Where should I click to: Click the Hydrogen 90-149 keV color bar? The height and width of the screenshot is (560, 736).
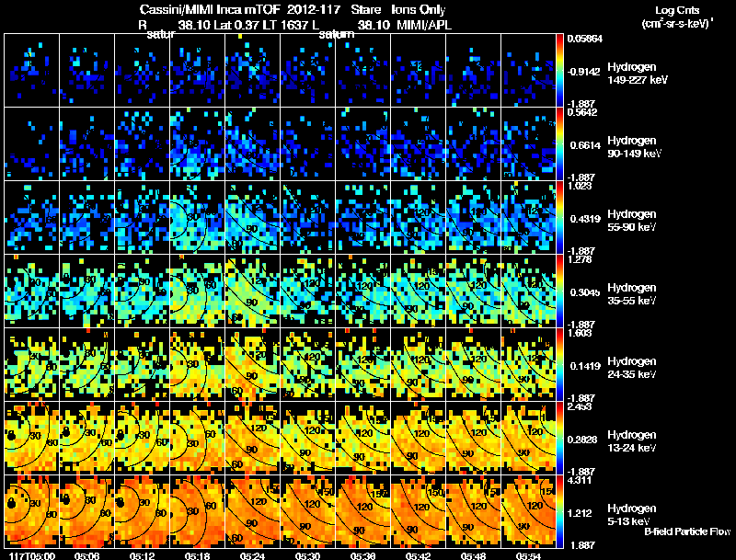point(559,144)
